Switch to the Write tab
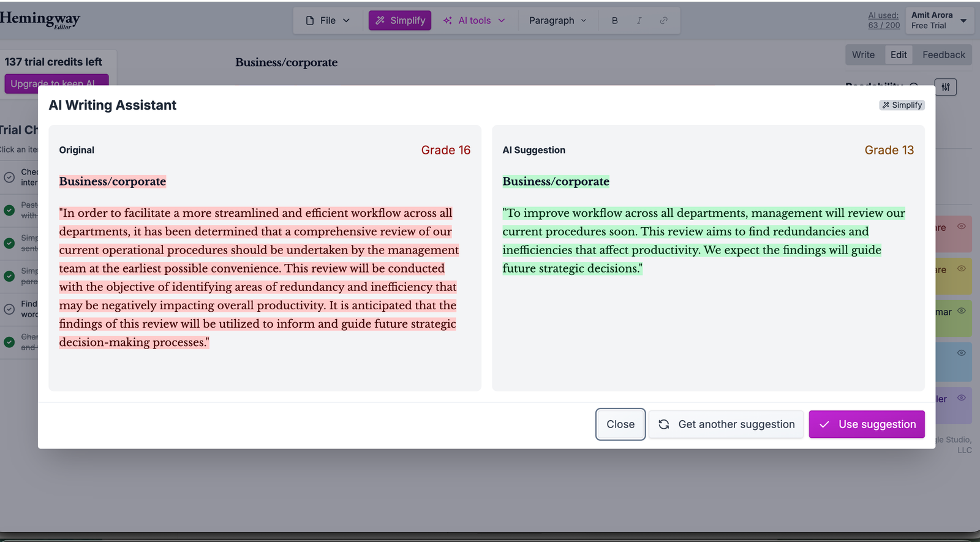Screen dimensions: 980x542 (x=863, y=55)
